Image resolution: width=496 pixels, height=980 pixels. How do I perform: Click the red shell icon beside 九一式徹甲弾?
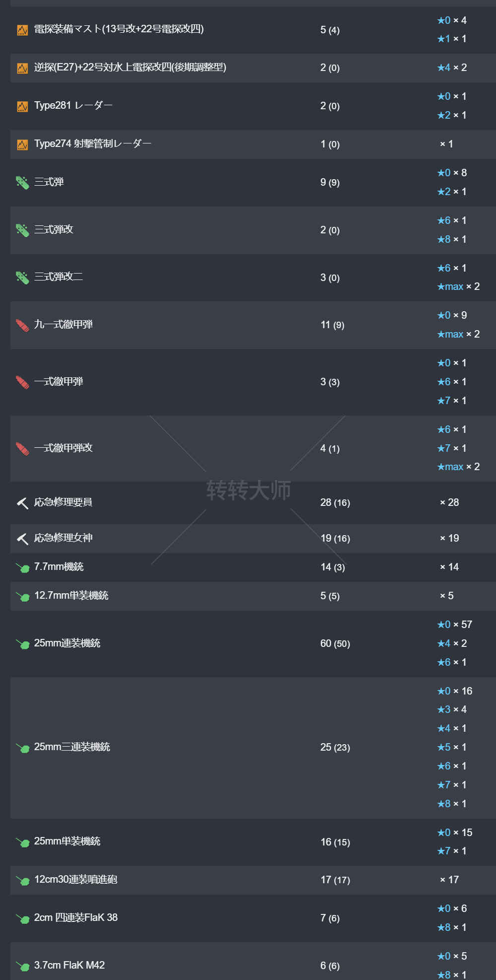click(22, 325)
